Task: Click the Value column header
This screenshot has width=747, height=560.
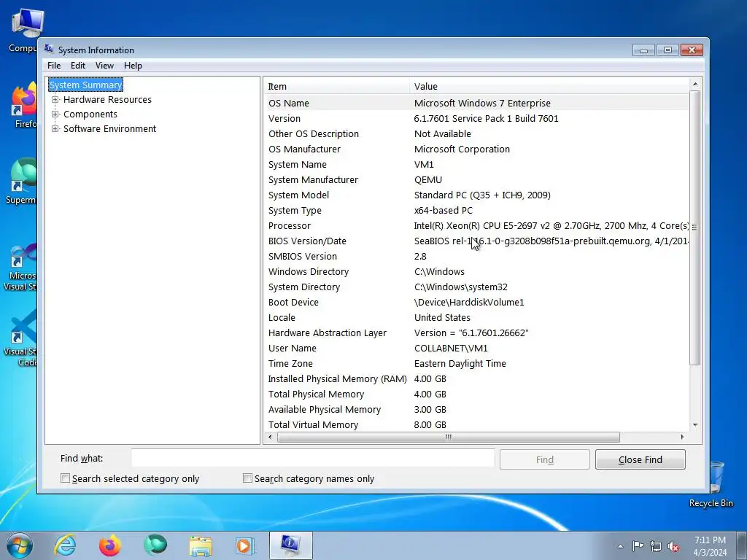Action: coord(549,86)
